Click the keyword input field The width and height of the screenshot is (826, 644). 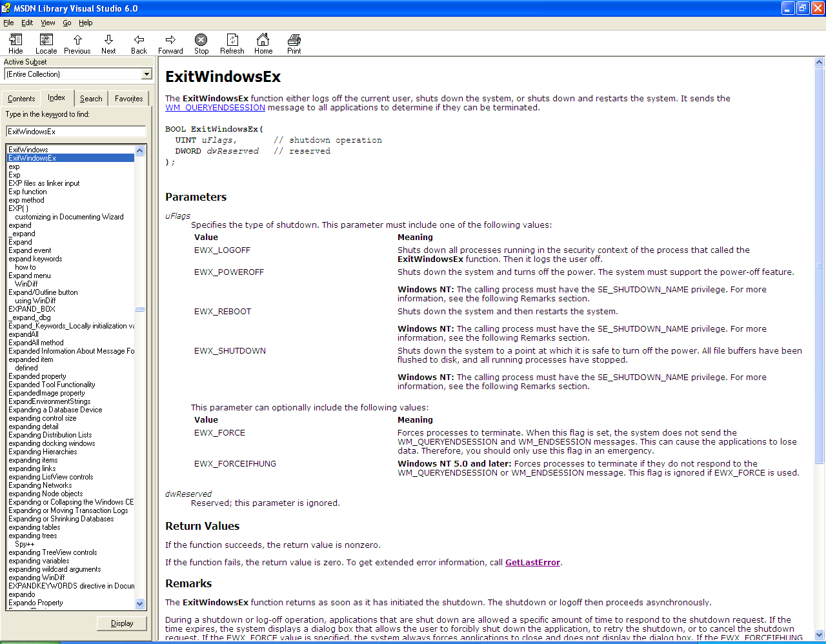(76, 132)
